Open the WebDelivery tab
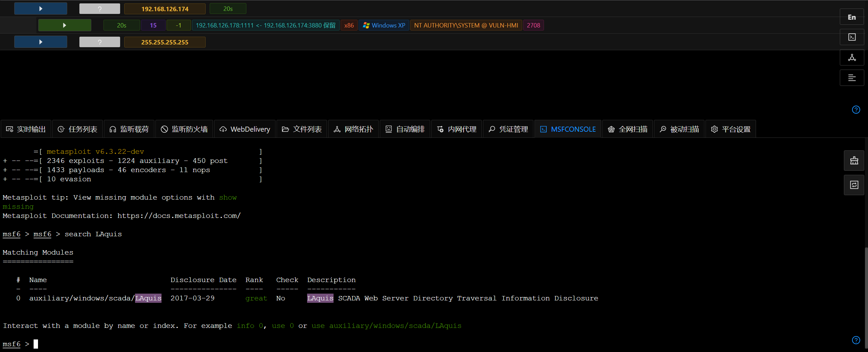 point(245,129)
